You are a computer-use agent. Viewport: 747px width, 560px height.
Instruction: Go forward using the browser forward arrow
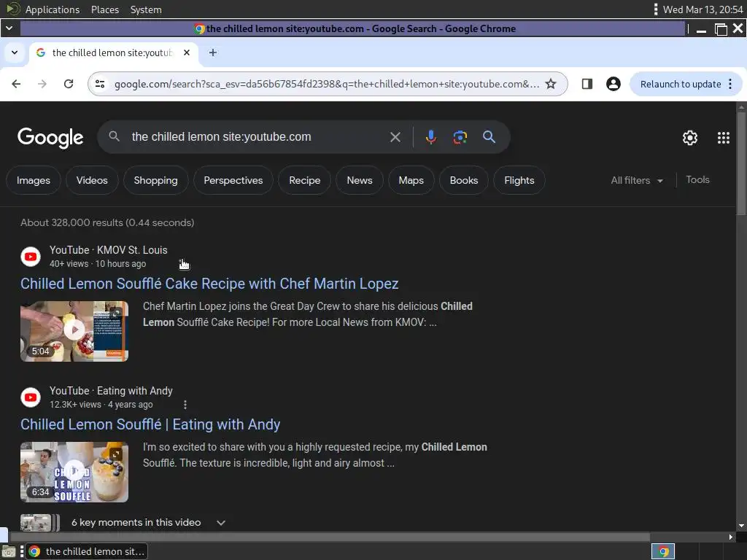coord(42,84)
